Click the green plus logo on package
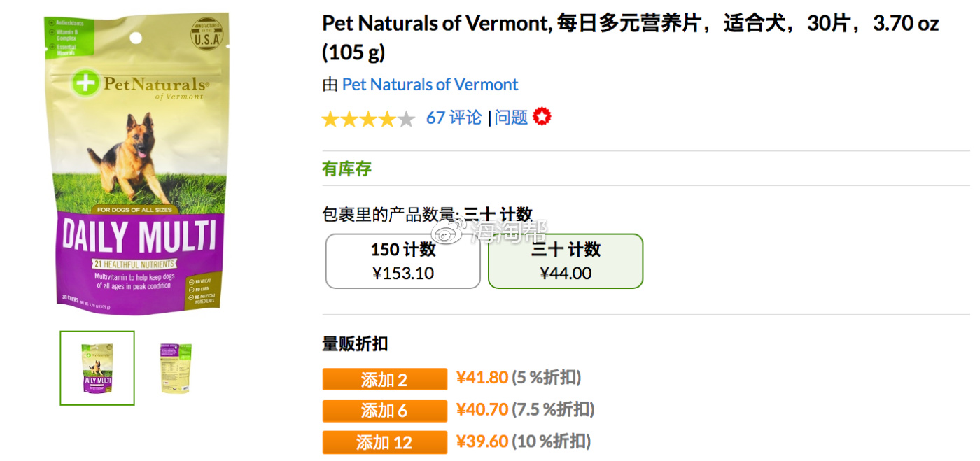The height and width of the screenshot is (461, 980). coord(85,83)
